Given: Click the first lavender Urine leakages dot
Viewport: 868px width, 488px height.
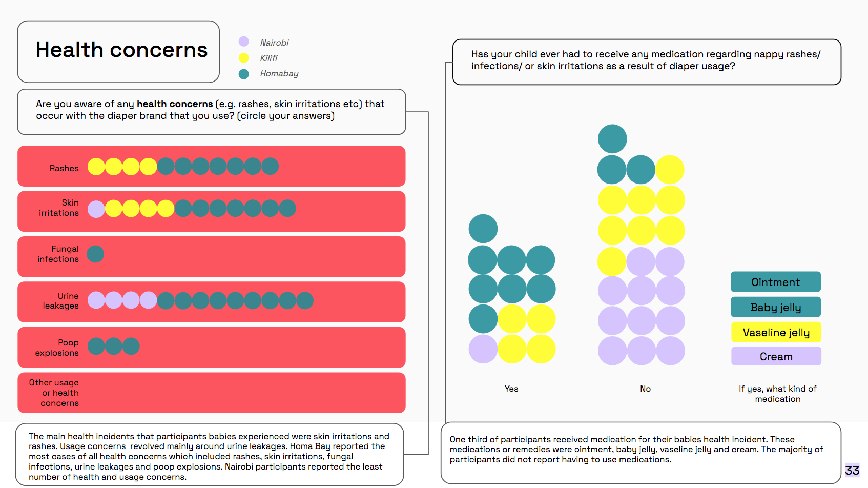Looking at the screenshot, I should [96, 300].
